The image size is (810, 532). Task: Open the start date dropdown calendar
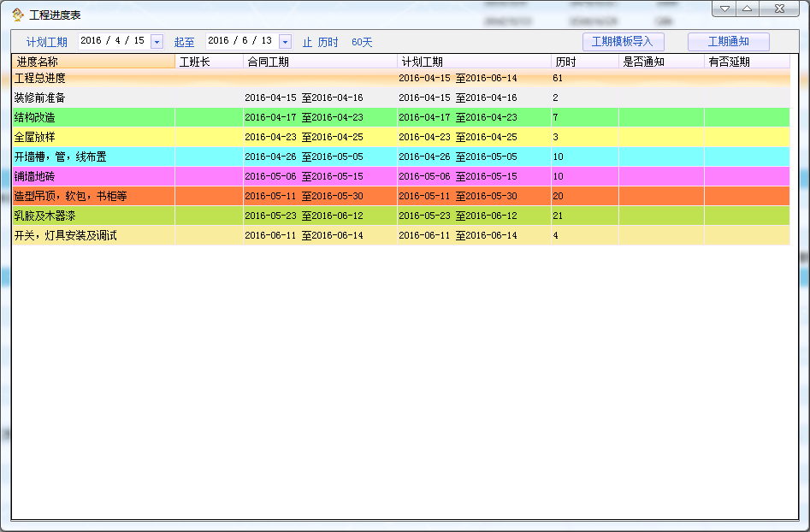(157, 42)
